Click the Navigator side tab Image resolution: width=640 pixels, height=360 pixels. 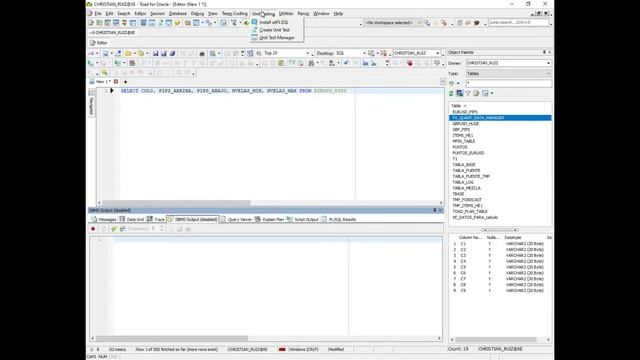click(x=91, y=104)
